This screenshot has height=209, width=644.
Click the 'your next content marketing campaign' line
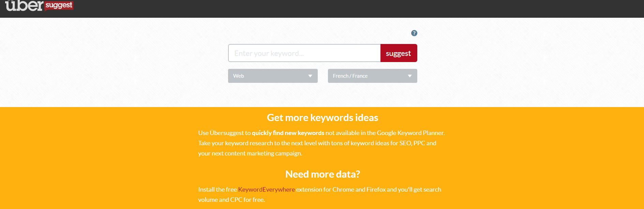(250, 153)
